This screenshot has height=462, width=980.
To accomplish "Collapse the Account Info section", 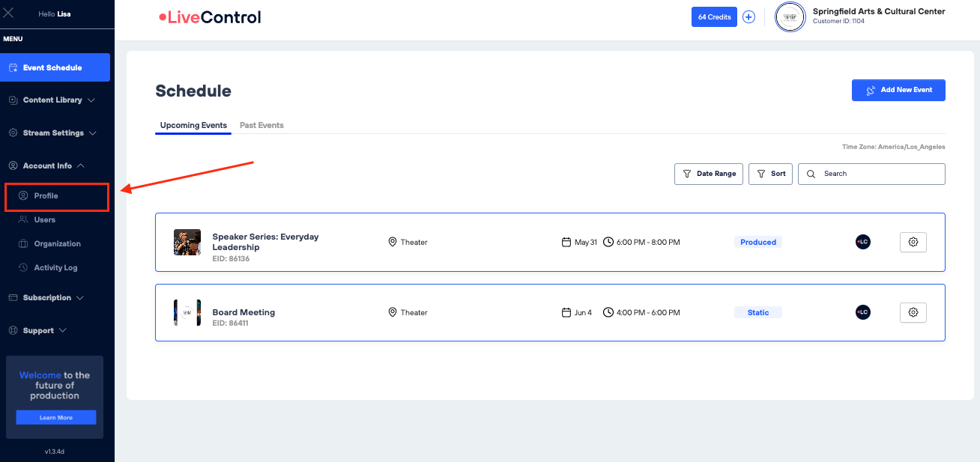I will 47,166.
